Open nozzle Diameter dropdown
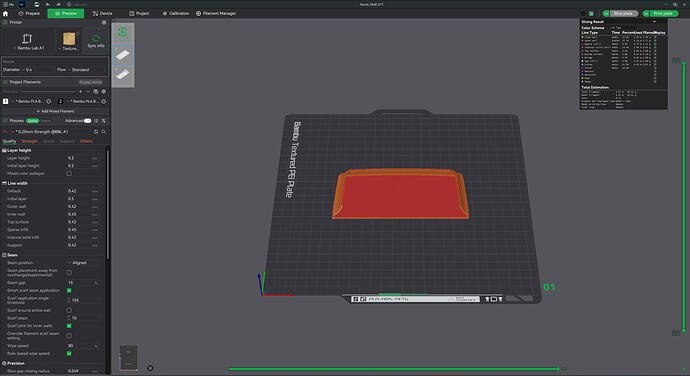The image size is (690, 376). 28,70
